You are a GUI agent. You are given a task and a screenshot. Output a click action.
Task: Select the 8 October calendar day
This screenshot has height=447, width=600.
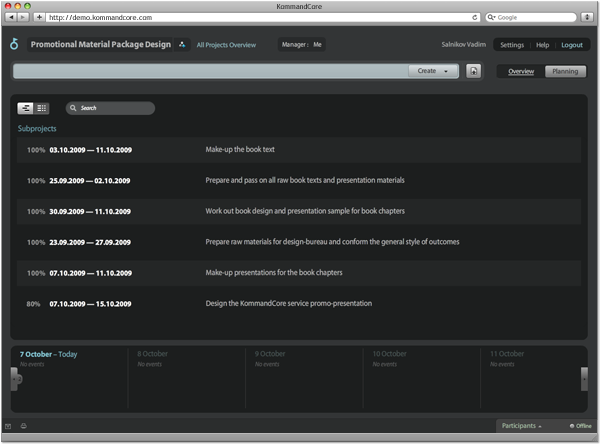pos(152,354)
